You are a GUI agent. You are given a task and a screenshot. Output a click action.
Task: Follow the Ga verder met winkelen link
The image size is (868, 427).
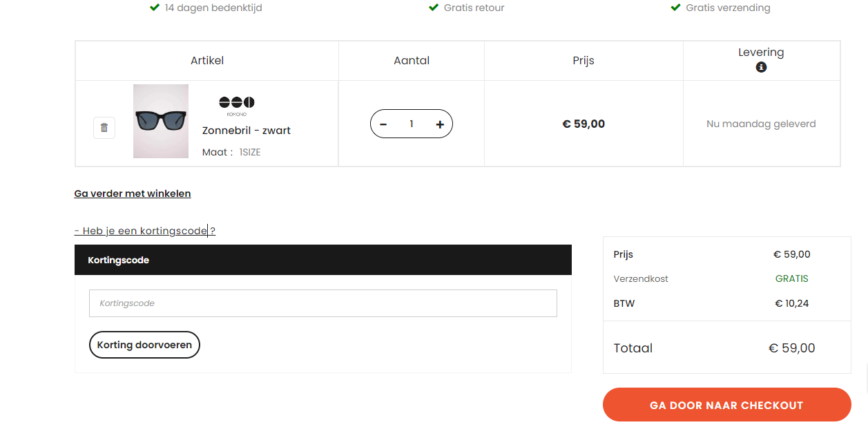coord(133,193)
